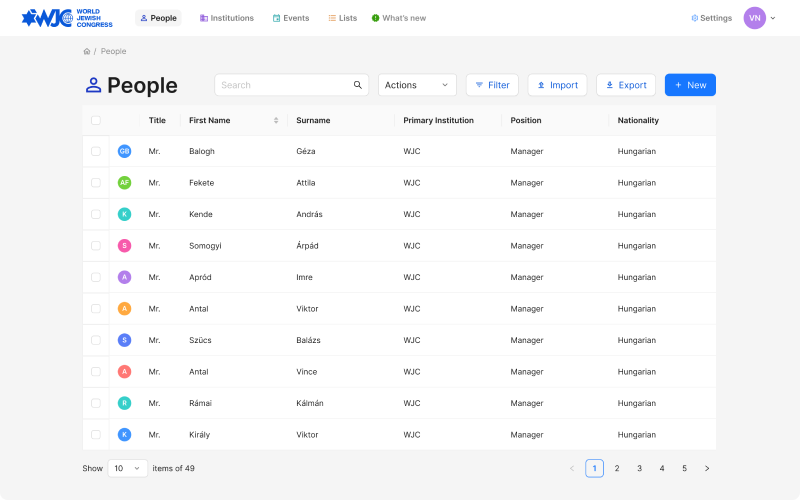
Task: Select the checkbox for the Somogyi Árpád row
Action: point(96,246)
